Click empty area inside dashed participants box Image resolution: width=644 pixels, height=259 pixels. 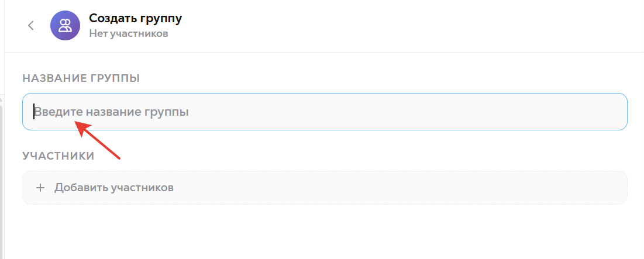(x=411, y=188)
